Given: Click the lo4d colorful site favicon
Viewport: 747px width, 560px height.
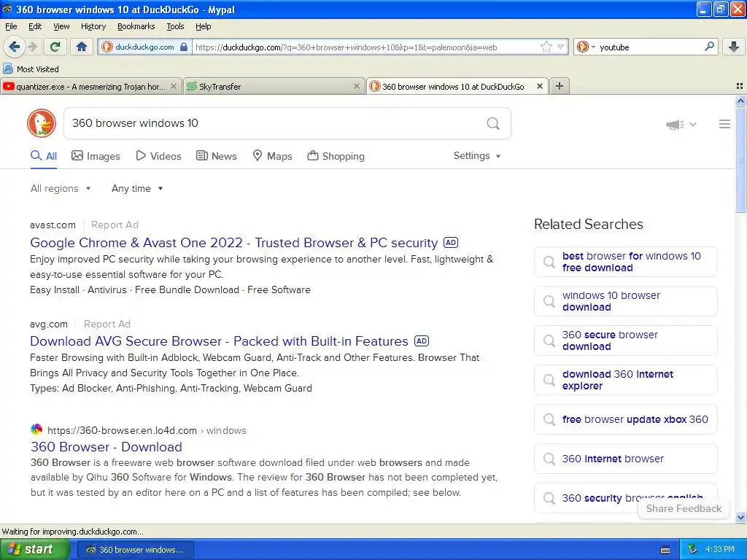Looking at the screenshot, I should tap(36, 429).
